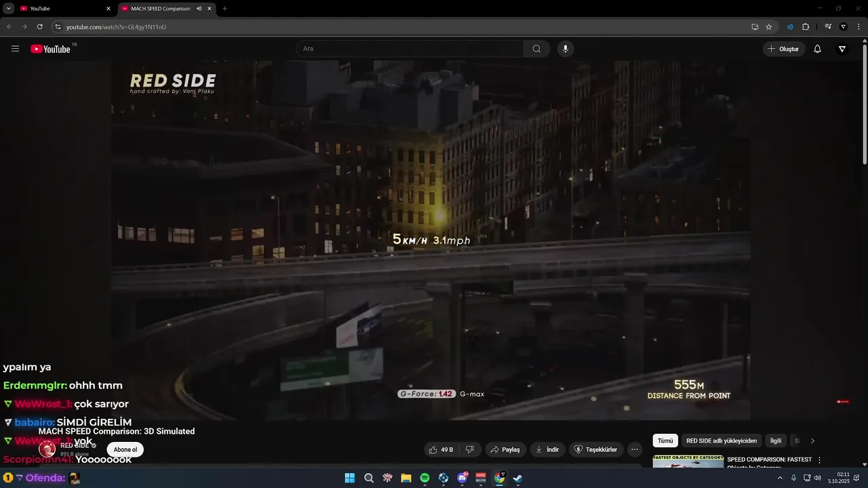The width and height of the screenshot is (868, 488).
Task: Close the MACH SPEED Comparison tab
Action: click(x=210, y=9)
